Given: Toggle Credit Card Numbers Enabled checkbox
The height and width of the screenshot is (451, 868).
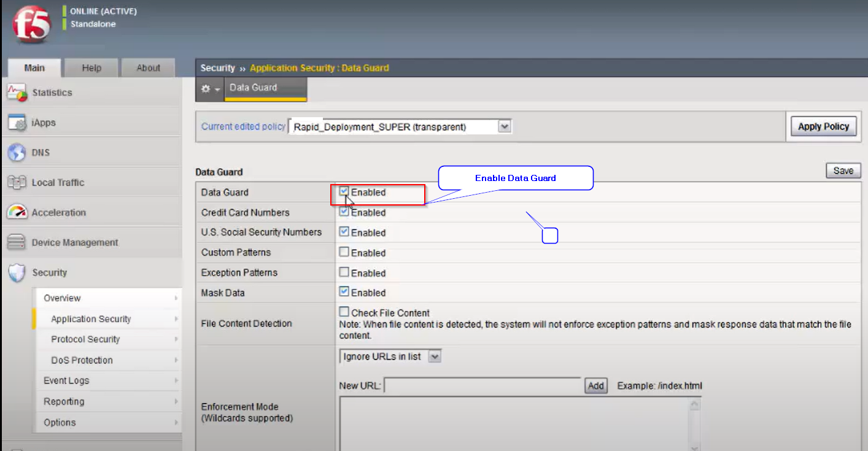Looking at the screenshot, I should (x=344, y=212).
